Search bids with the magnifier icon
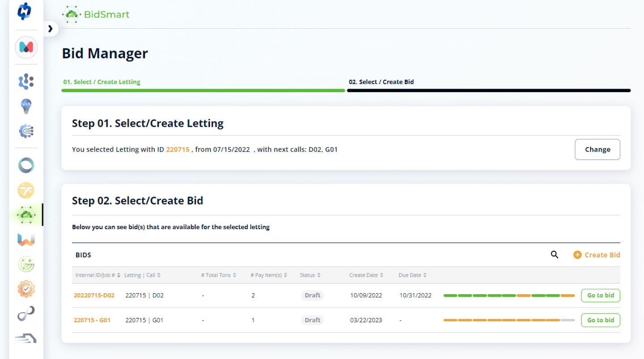Screen dimensions: 644x359 pyautogui.click(x=554, y=255)
